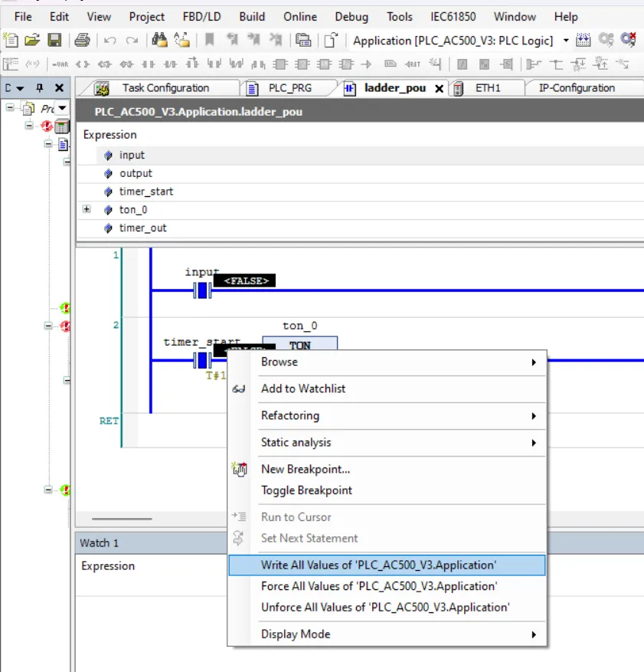The width and height of the screenshot is (644, 672).
Task: Open the Display Mode submenu
Action: (x=387, y=634)
